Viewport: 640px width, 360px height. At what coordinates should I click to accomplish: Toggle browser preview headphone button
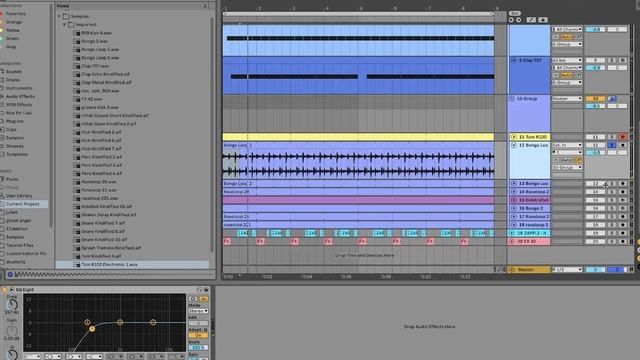(10, 274)
